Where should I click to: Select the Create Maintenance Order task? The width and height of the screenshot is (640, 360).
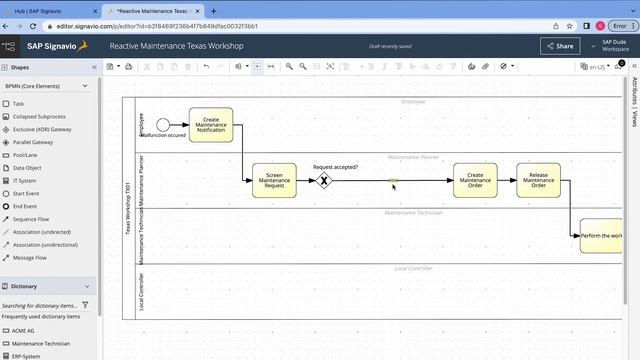pyautogui.click(x=475, y=180)
